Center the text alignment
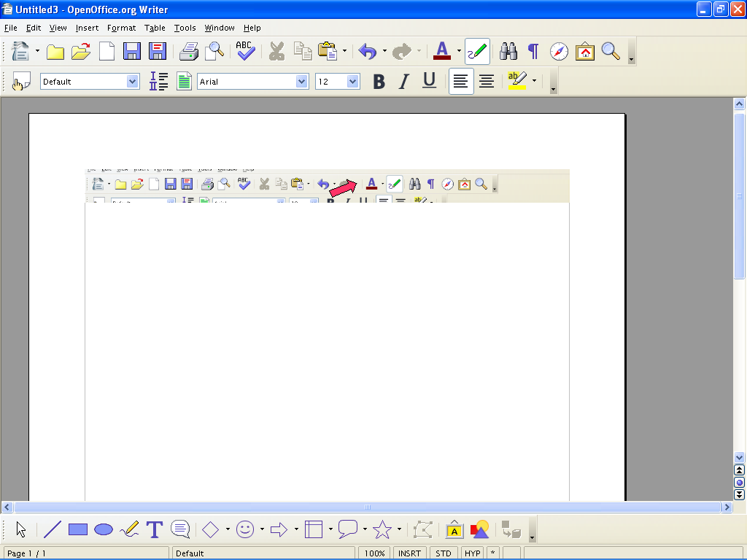The image size is (747, 560). click(x=487, y=82)
